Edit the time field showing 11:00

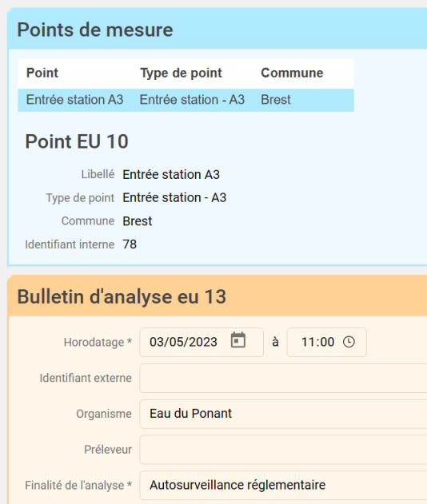point(326,342)
